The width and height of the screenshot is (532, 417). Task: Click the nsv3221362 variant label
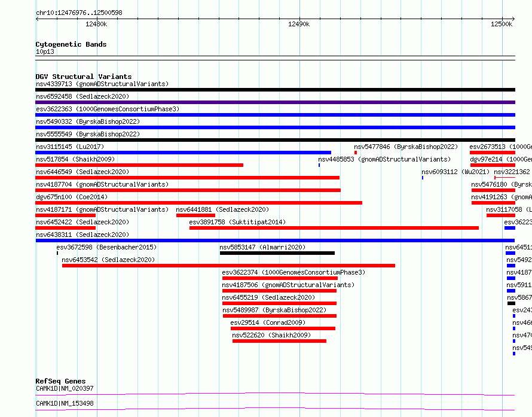[512, 172]
